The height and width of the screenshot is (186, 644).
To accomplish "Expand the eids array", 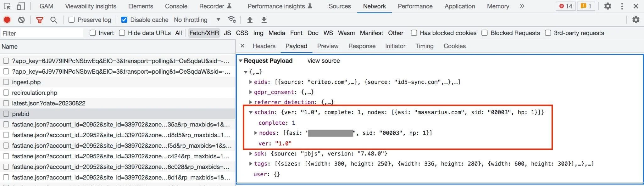I will tap(251, 82).
